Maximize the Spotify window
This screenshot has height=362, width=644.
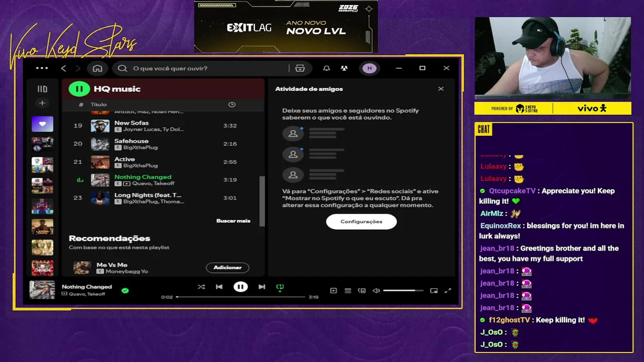pyautogui.click(x=423, y=68)
